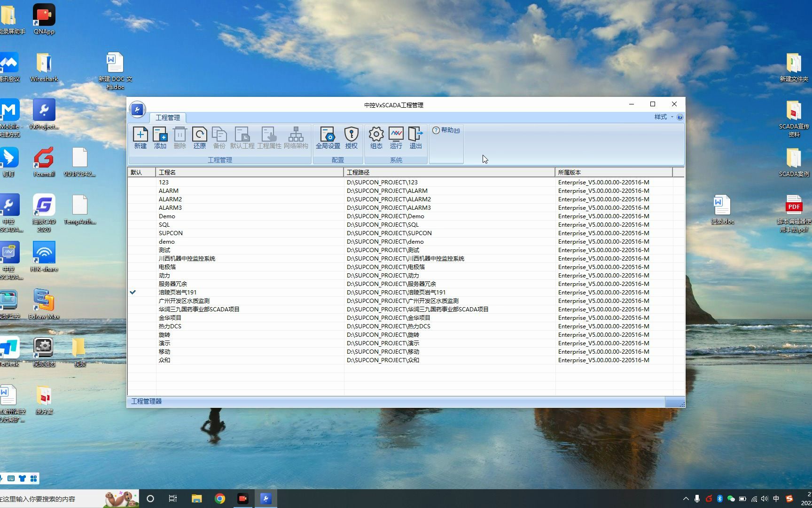Open volume control in system tray
812x508 pixels.
765,499
